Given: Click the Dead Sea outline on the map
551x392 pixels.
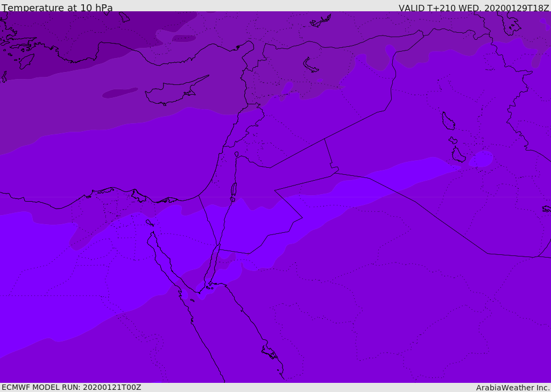Looking at the screenshot, I should 234,190.
